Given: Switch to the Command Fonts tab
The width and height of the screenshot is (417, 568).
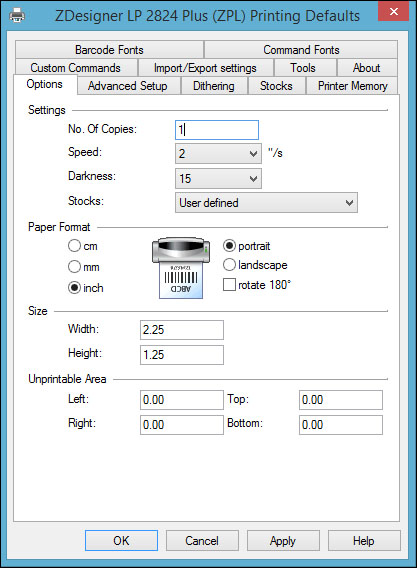Looking at the screenshot, I should [301, 50].
